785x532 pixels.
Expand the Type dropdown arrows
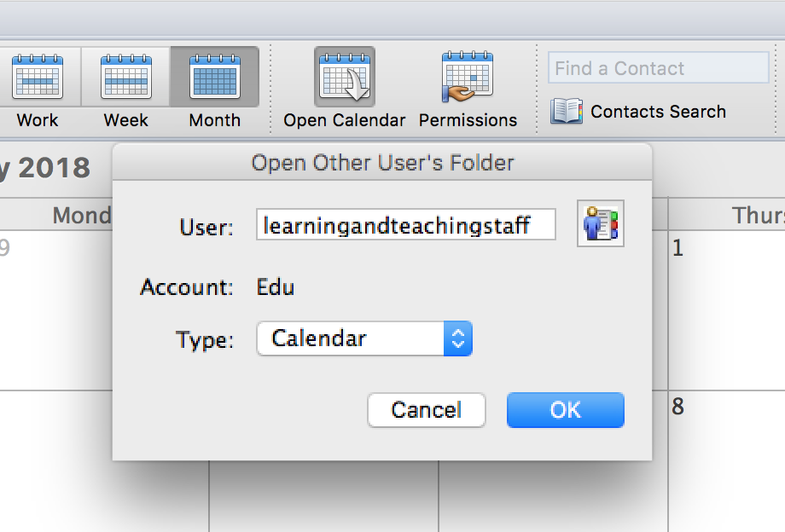457,338
